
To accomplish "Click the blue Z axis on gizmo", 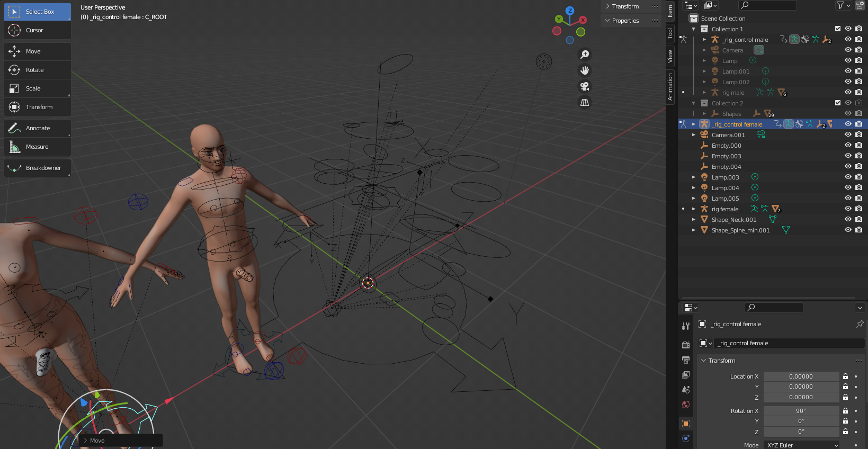I will pyautogui.click(x=570, y=11).
